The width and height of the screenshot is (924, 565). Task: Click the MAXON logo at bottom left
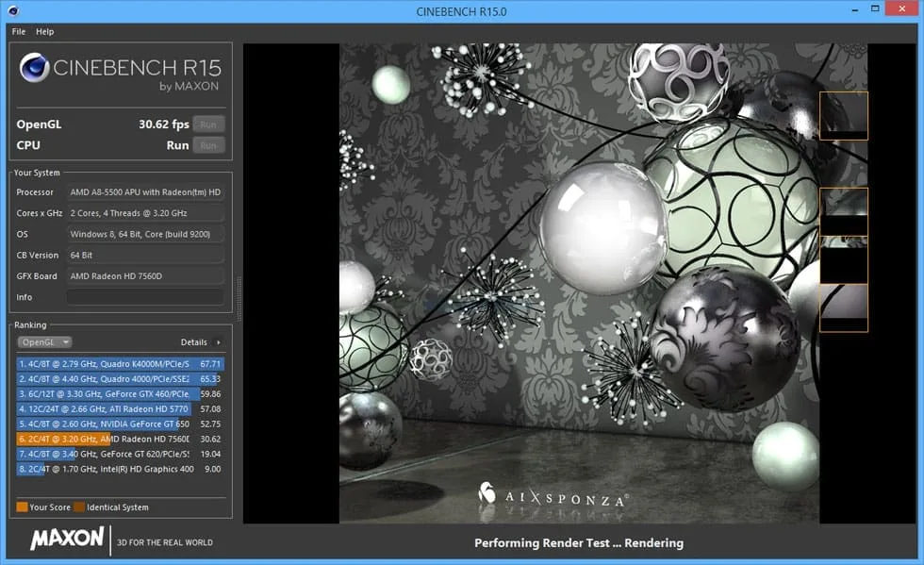pyautogui.click(x=67, y=540)
